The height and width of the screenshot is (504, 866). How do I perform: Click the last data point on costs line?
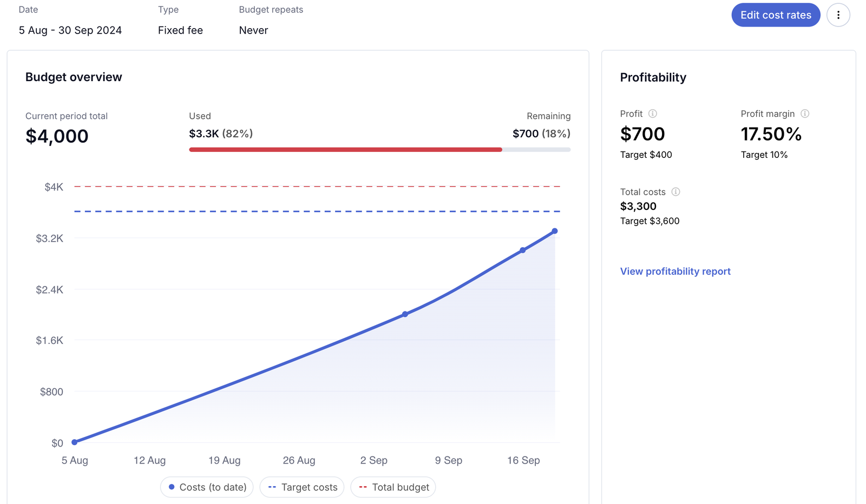tap(555, 231)
